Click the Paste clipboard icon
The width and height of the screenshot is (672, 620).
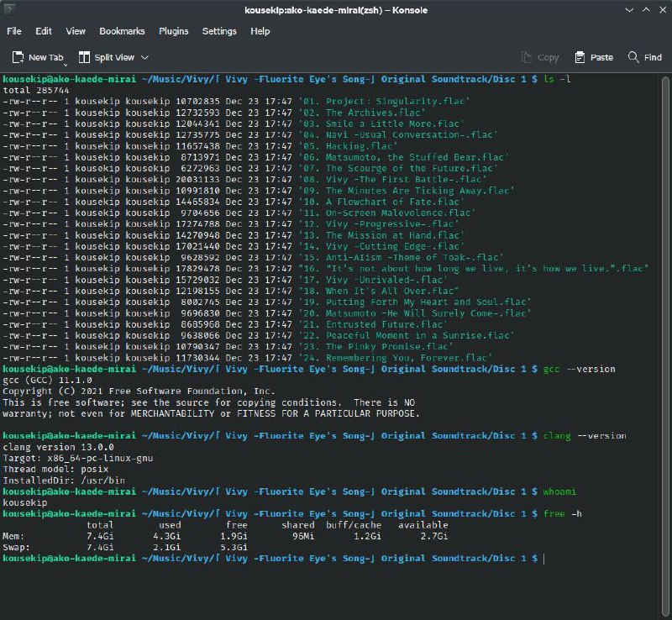580,57
